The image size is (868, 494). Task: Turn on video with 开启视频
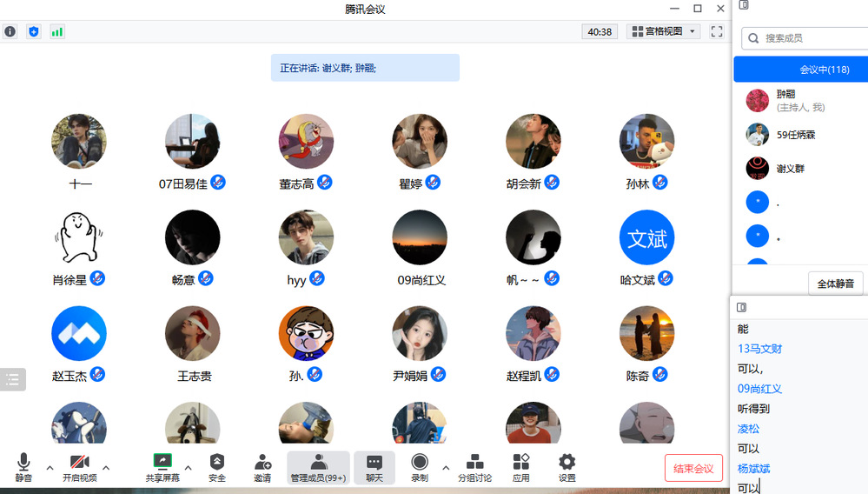tap(80, 468)
